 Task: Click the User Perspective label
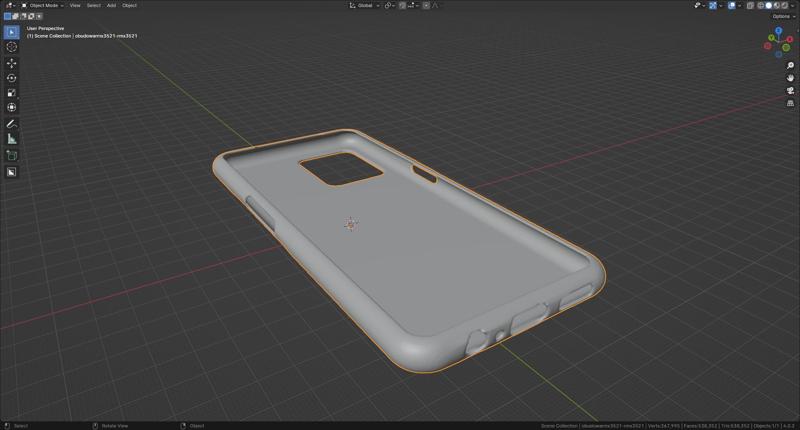pos(45,29)
